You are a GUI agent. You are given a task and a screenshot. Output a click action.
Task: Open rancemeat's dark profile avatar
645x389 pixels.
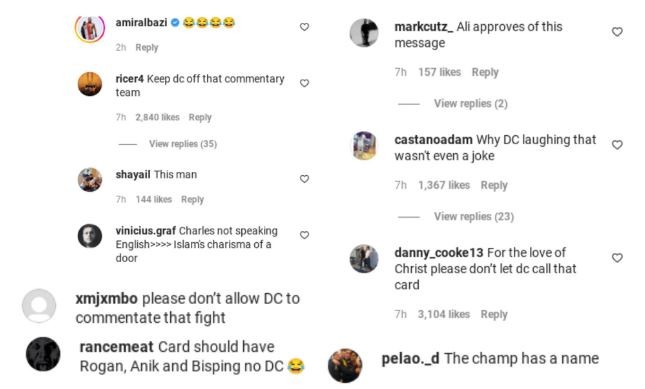pos(43,354)
